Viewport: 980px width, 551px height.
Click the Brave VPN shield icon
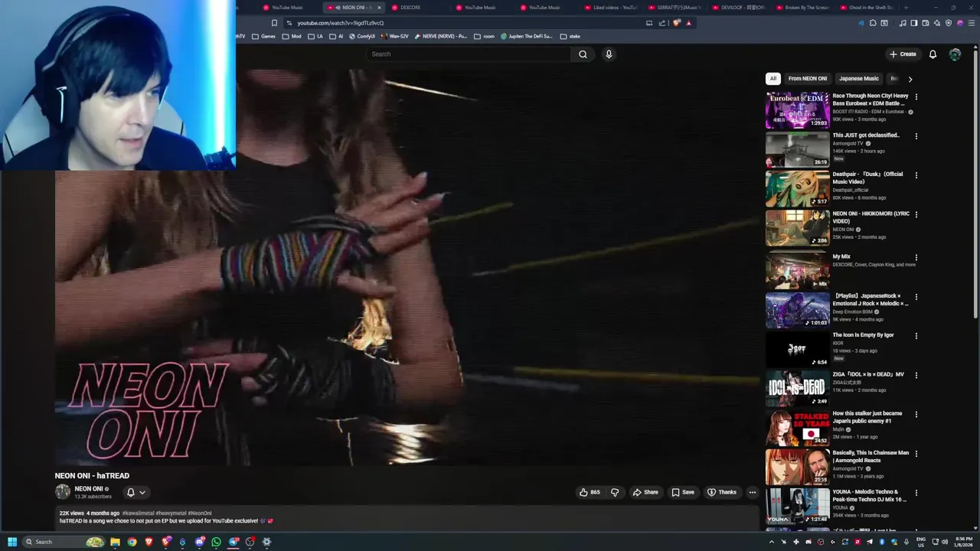[949, 23]
